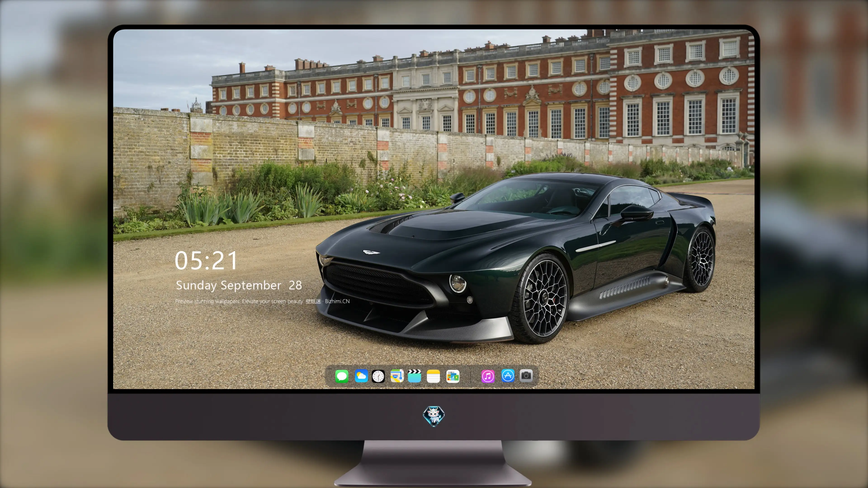Open the photo collage app icon
The image size is (868, 488).
453,376
